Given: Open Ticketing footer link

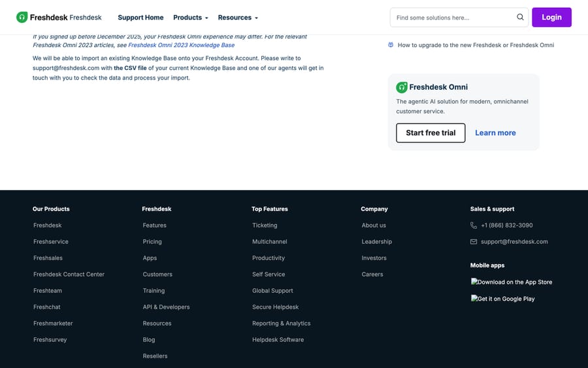Looking at the screenshot, I should point(265,225).
